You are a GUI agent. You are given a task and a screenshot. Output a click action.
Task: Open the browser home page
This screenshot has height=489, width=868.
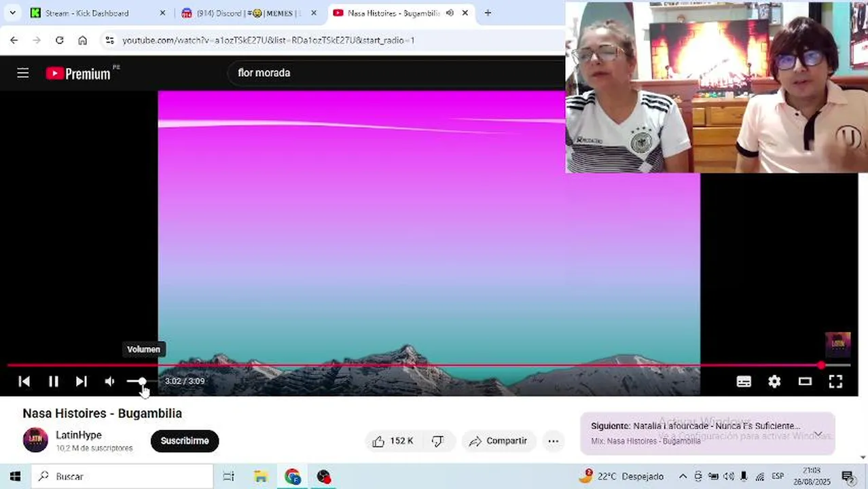pyautogui.click(x=82, y=40)
